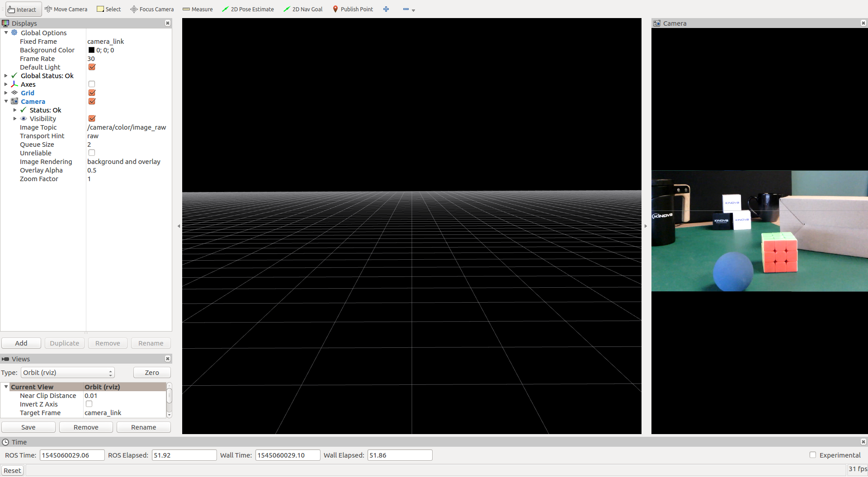Image resolution: width=868 pixels, height=477 pixels.
Task: Click the Reset button
Action: click(x=12, y=470)
